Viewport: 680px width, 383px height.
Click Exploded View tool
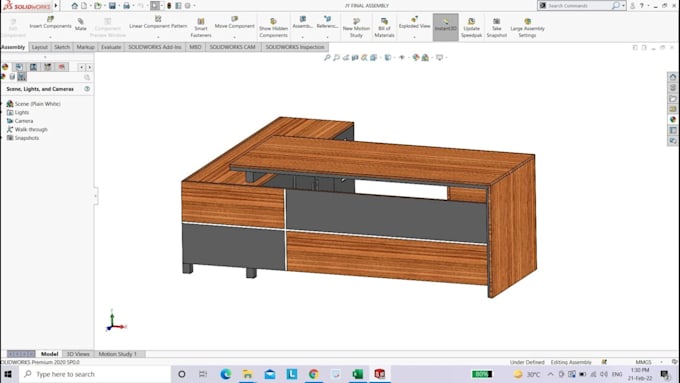click(x=414, y=23)
